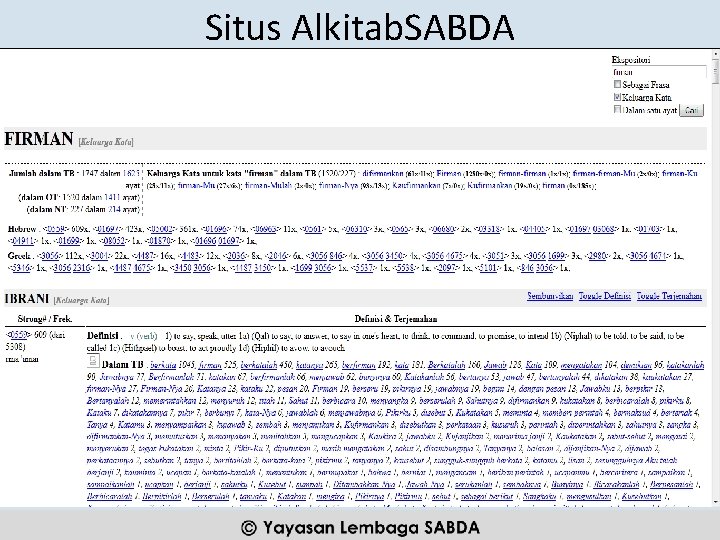Tick the Sebagai Frasa checkbox
This screenshot has width=720, height=540.
(617, 84)
